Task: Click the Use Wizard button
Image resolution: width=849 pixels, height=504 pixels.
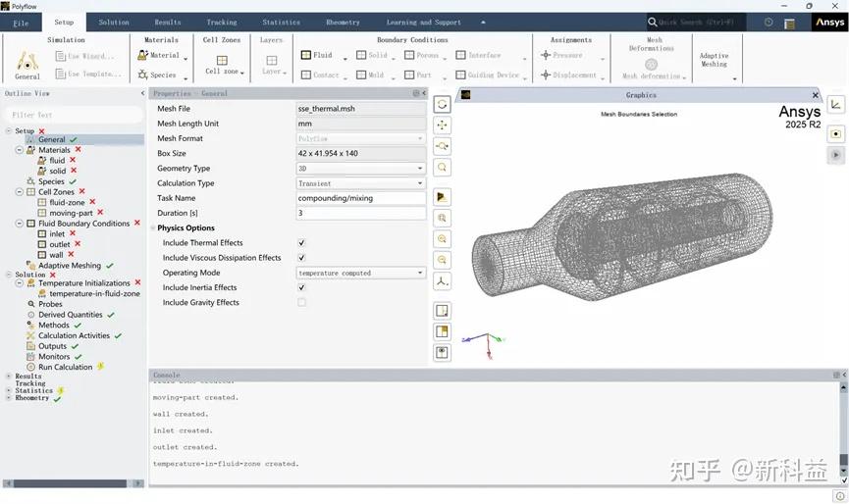Action: pyautogui.click(x=85, y=56)
